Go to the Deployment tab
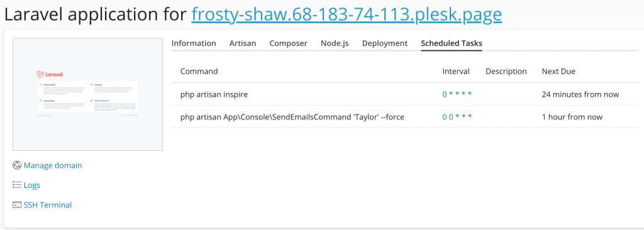The height and width of the screenshot is (230, 644). 385,43
